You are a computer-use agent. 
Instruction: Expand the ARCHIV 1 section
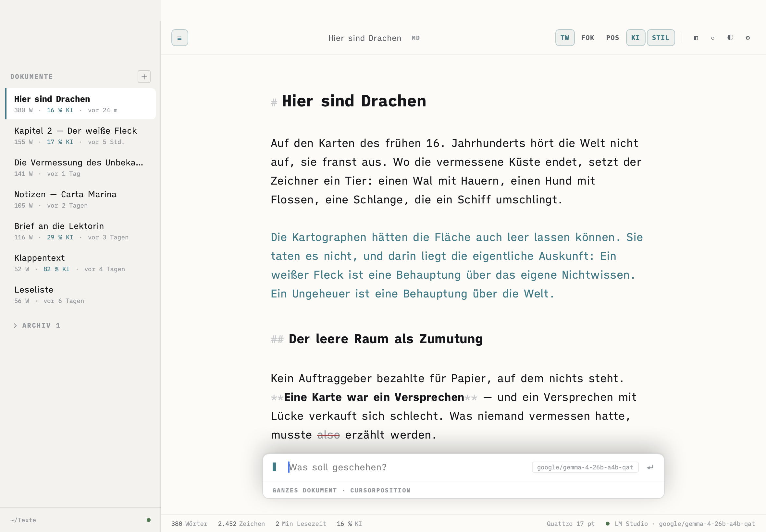[37, 325]
